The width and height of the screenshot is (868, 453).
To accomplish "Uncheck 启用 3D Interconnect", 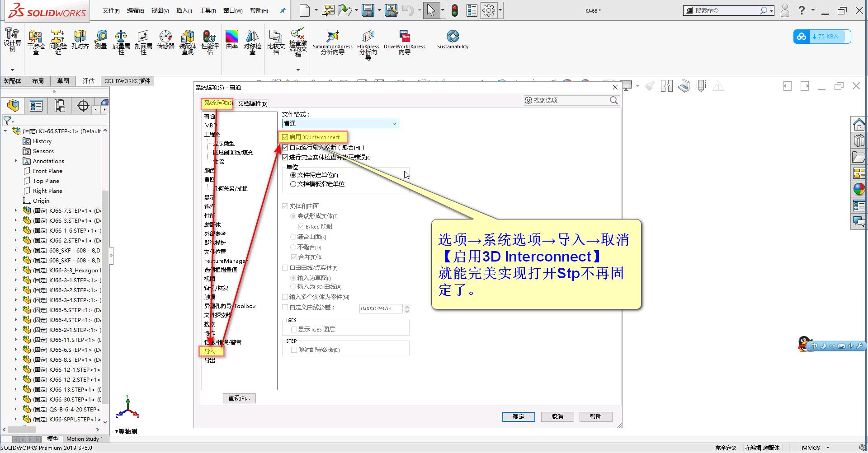I will [285, 137].
